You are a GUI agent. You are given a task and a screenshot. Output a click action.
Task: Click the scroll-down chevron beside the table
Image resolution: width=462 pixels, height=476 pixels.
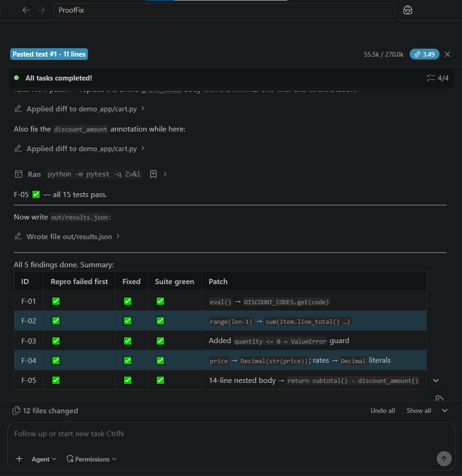[x=436, y=381]
